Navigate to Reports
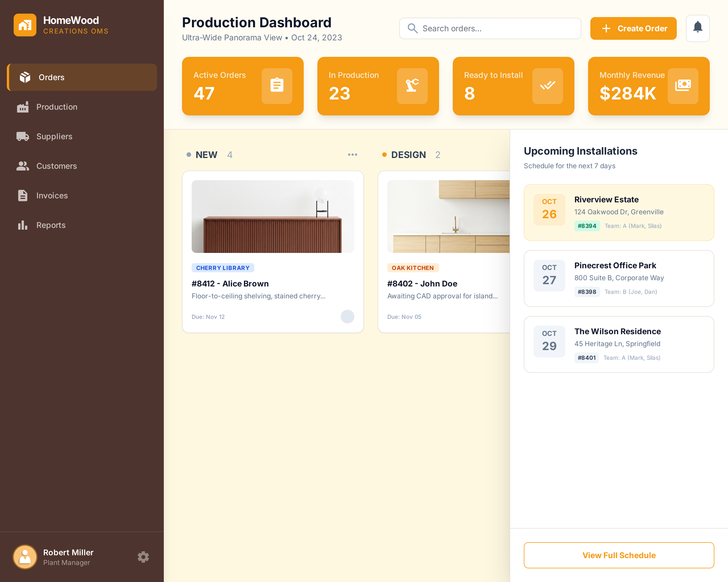728x582 pixels. (x=51, y=225)
